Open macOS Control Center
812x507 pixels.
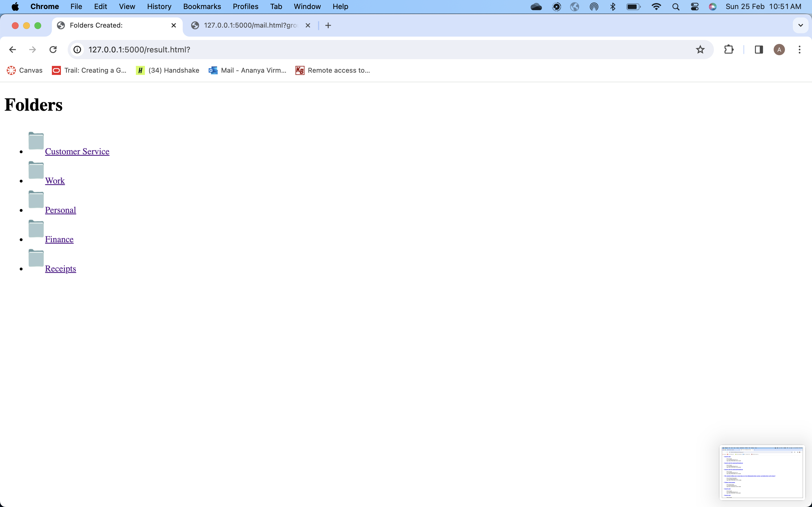tap(694, 7)
